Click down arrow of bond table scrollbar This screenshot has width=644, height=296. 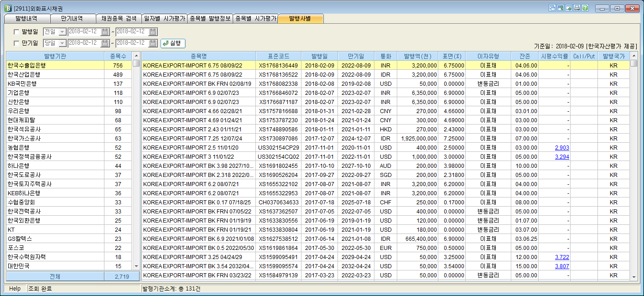[634, 276]
